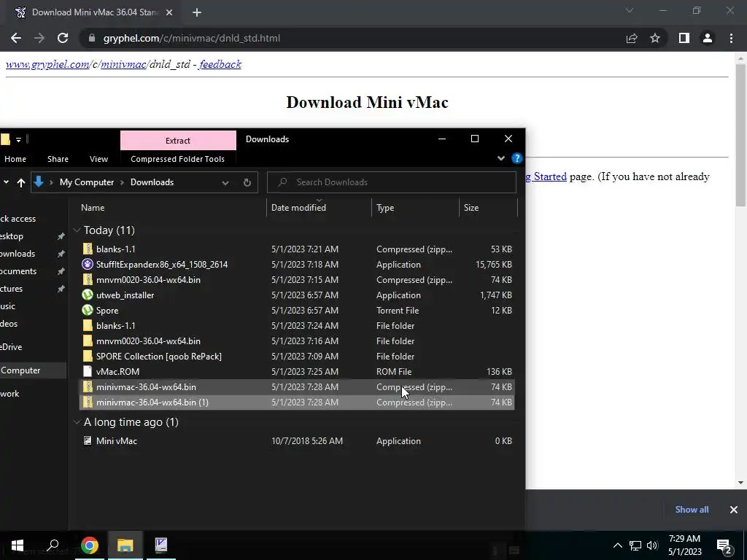Bookmark this page with star icon
This screenshot has height=560, width=747.
(655, 38)
